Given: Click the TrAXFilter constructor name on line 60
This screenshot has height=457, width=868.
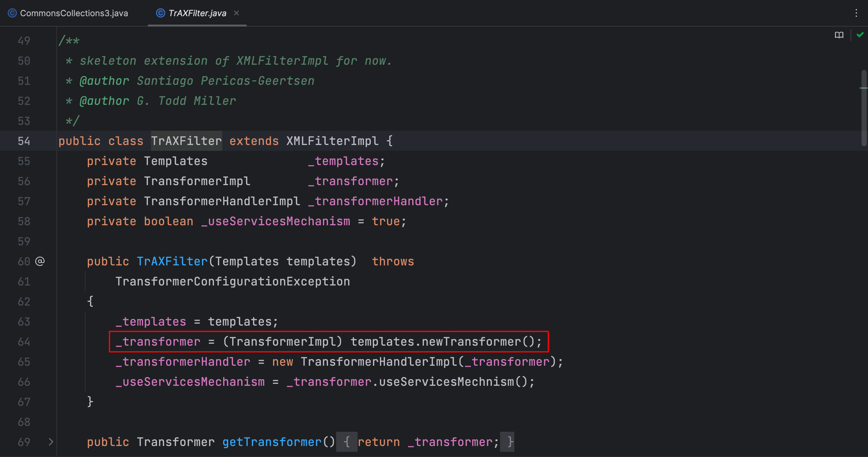Looking at the screenshot, I should click(x=172, y=261).
